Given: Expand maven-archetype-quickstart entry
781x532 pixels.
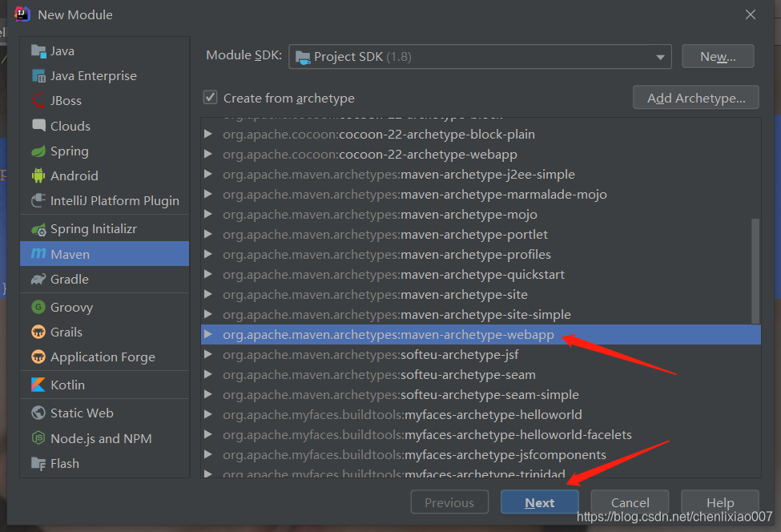Looking at the screenshot, I should (208, 274).
